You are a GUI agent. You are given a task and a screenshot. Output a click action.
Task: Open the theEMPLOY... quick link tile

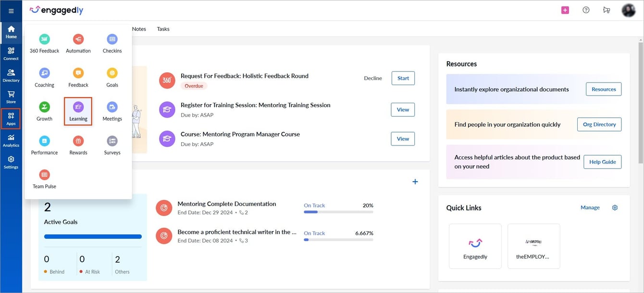pyautogui.click(x=534, y=246)
